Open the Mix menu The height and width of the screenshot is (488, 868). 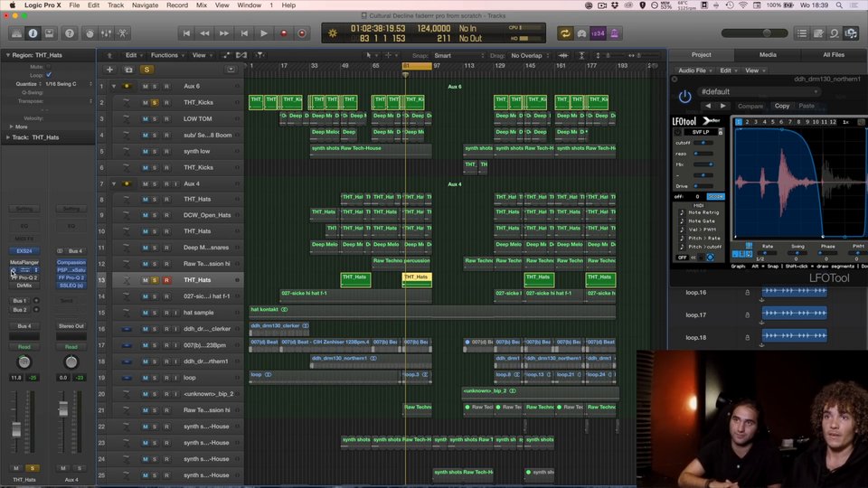(x=202, y=5)
